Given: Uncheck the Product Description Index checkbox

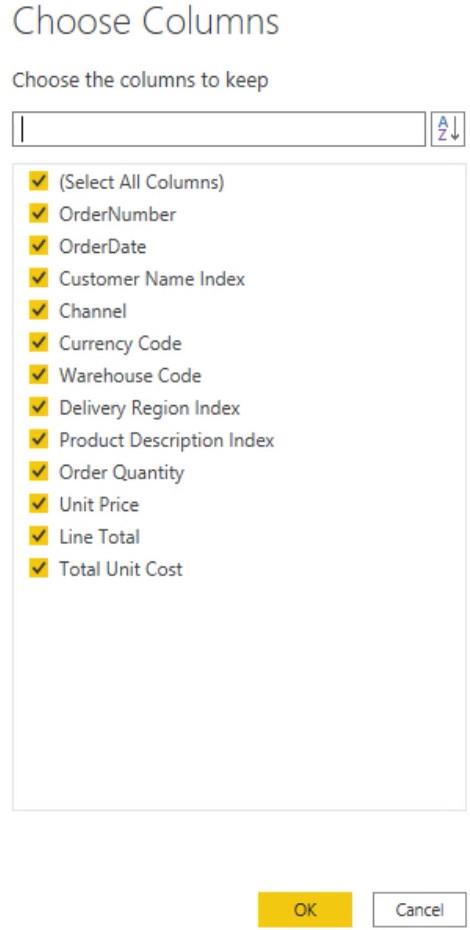Looking at the screenshot, I should (39, 439).
